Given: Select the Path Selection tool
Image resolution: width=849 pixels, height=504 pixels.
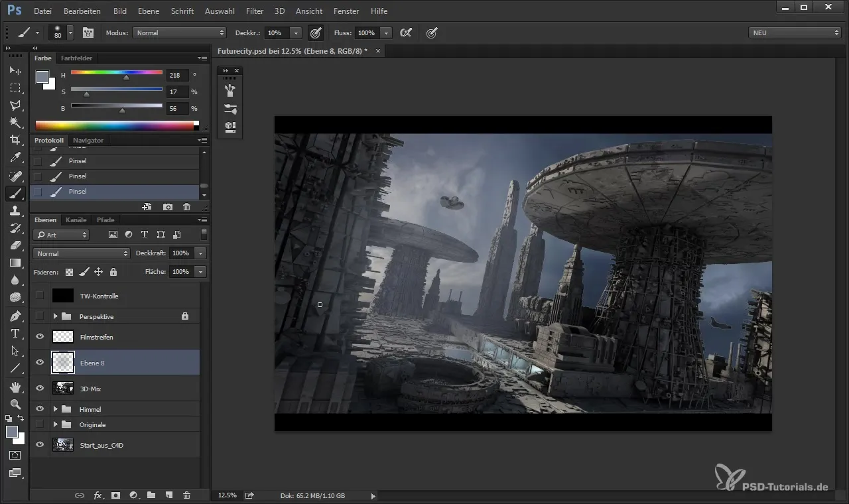Looking at the screenshot, I should click(15, 351).
